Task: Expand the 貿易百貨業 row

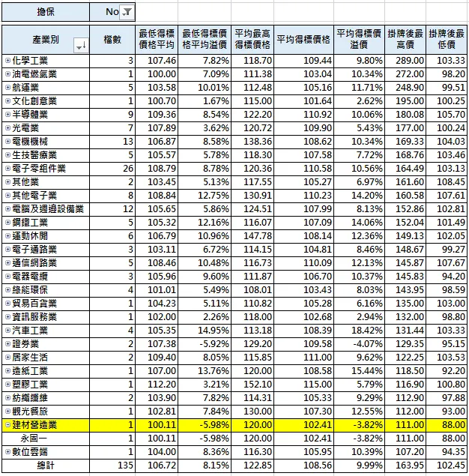Action: coord(8,304)
